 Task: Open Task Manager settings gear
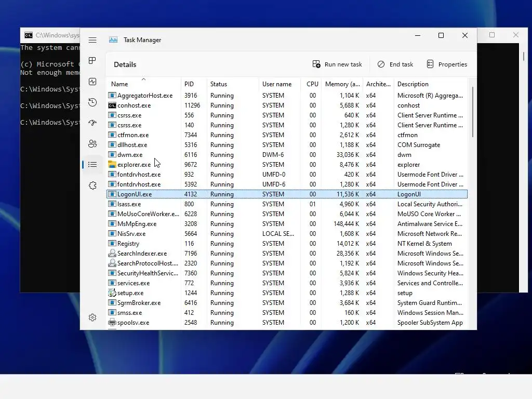[92, 317]
